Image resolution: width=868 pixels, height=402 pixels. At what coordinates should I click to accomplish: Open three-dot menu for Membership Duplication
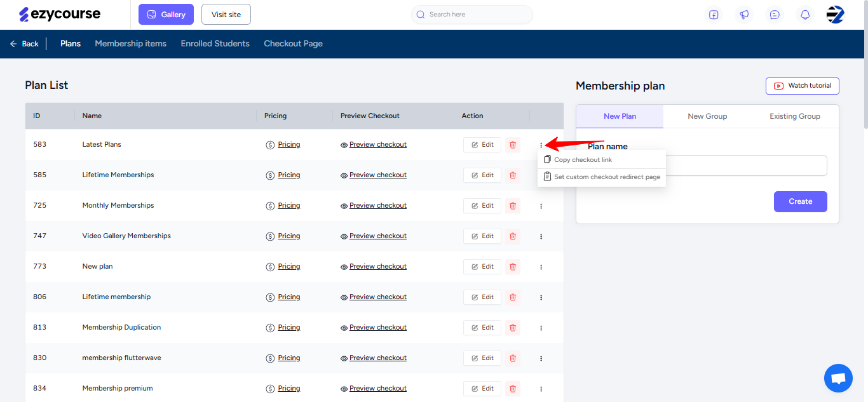click(x=541, y=328)
